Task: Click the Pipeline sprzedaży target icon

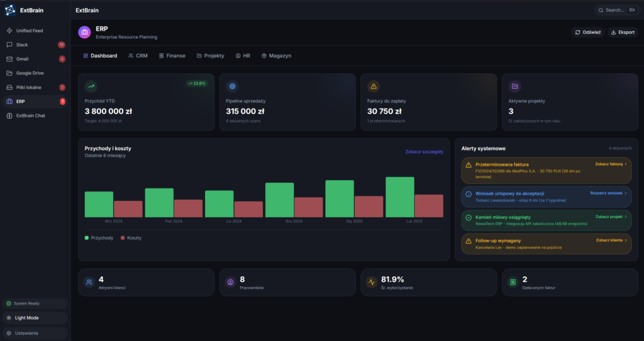Action: (x=232, y=86)
